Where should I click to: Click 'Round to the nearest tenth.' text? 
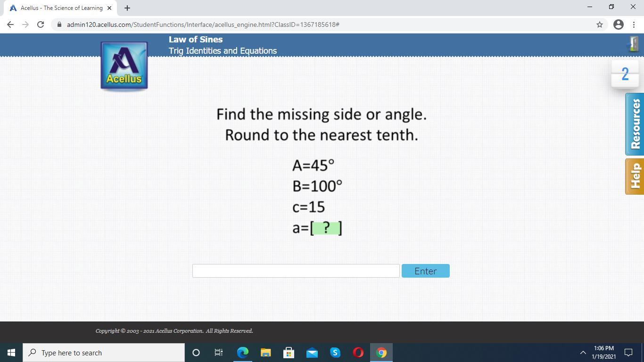point(322,135)
